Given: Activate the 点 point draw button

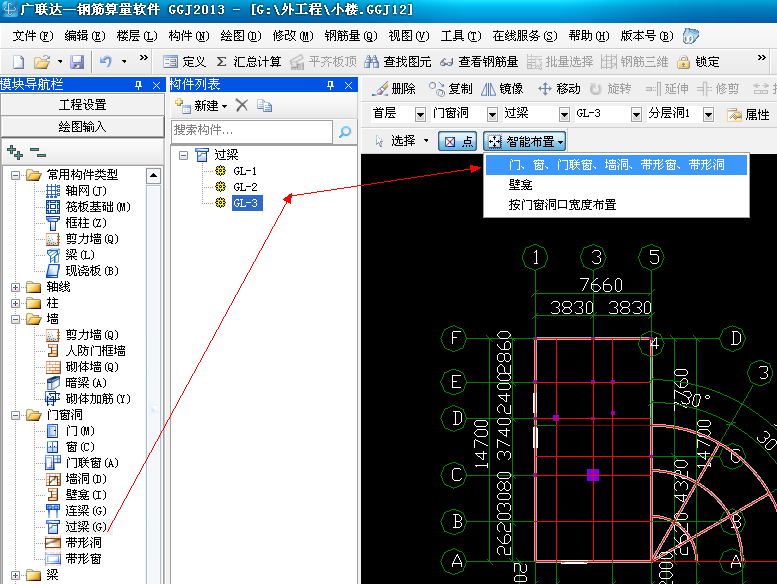Looking at the screenshot, I should pos(457,142).
